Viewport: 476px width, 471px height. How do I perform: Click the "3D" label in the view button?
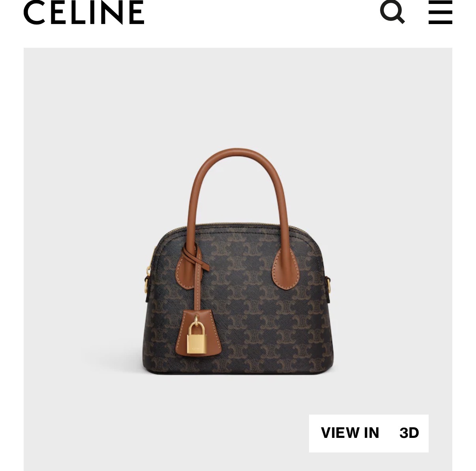(409, 433)
